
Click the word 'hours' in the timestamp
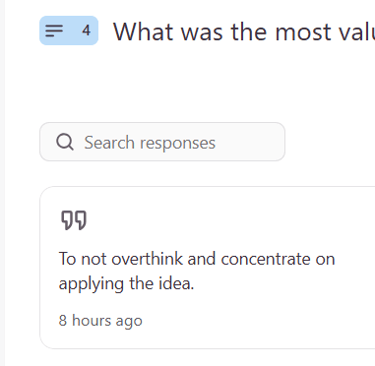pyautogui.click(x=91, y=320)
